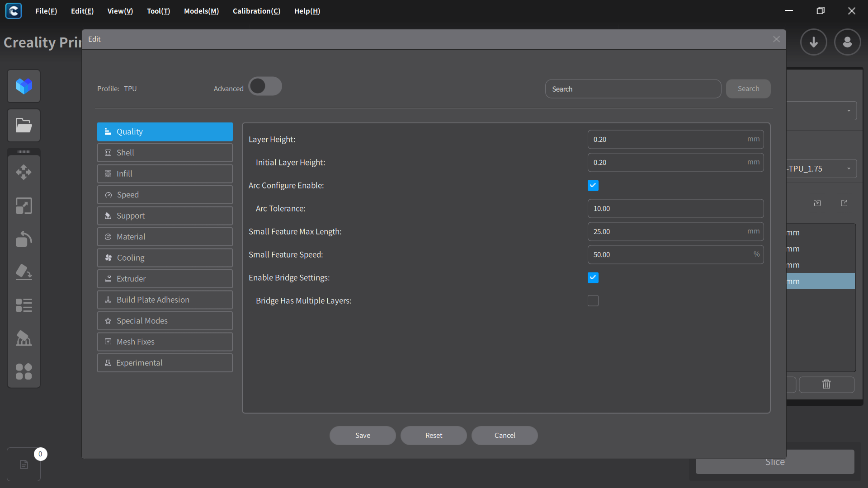Open the user account profile icon

point(848,42)
